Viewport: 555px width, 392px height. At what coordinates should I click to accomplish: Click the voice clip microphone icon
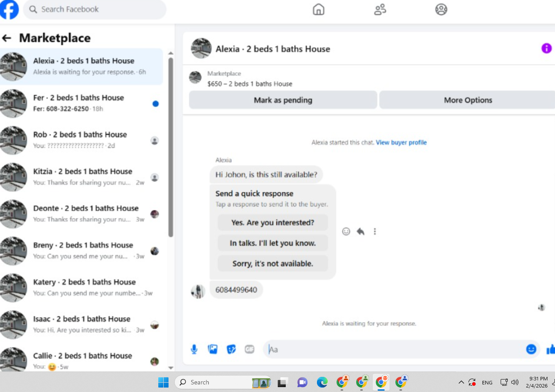point(194,349)
